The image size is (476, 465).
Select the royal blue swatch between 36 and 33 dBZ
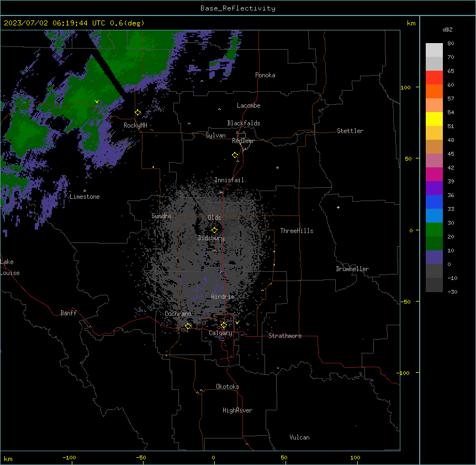click(x=434, y=202)
